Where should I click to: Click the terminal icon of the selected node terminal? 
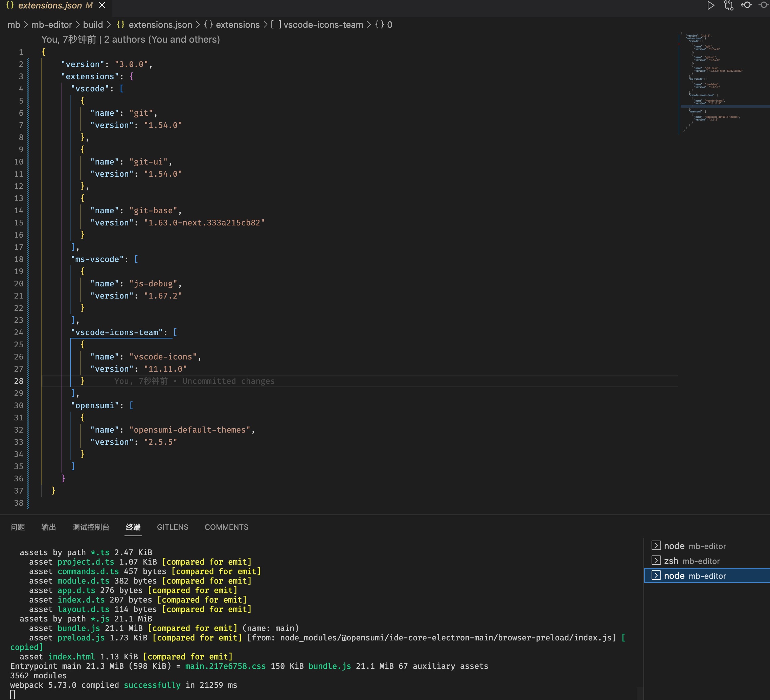pos(656,575)
